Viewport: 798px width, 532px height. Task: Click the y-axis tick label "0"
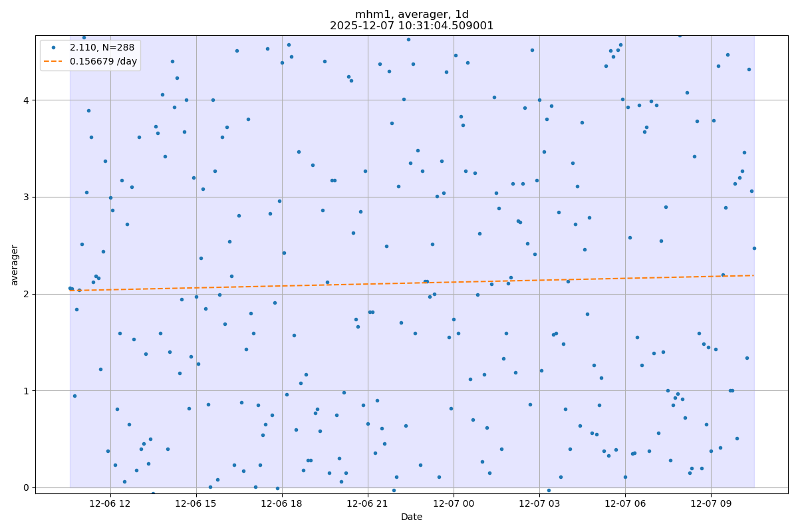coord(27,487)
